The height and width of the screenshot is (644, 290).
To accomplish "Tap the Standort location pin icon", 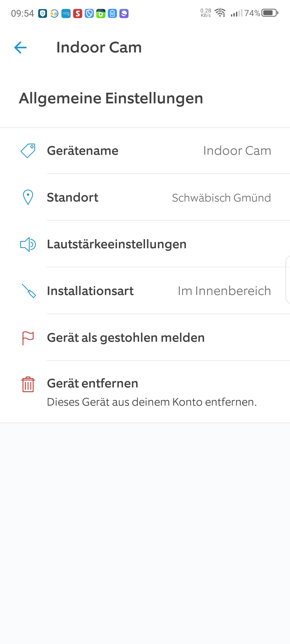I will pos(28,197).
